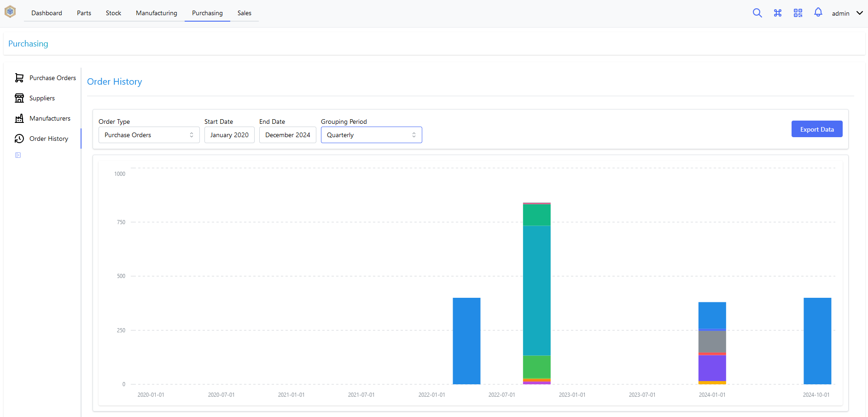Click the InvenTree logo icon
The width and height of the screenshot is (868, 417).
10,12
